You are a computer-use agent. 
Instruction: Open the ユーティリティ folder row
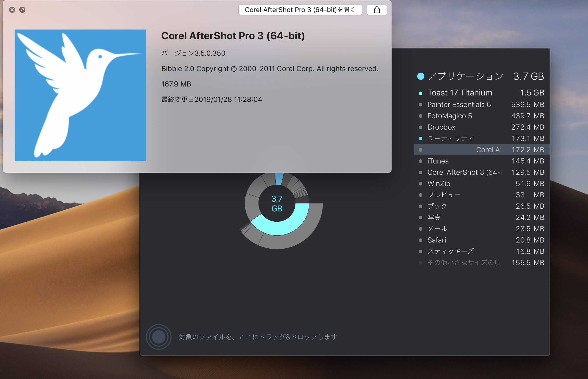coord(482,138)
